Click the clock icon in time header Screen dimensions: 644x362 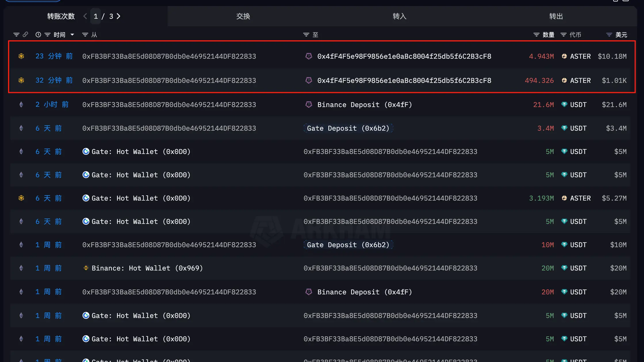point(38,35)
